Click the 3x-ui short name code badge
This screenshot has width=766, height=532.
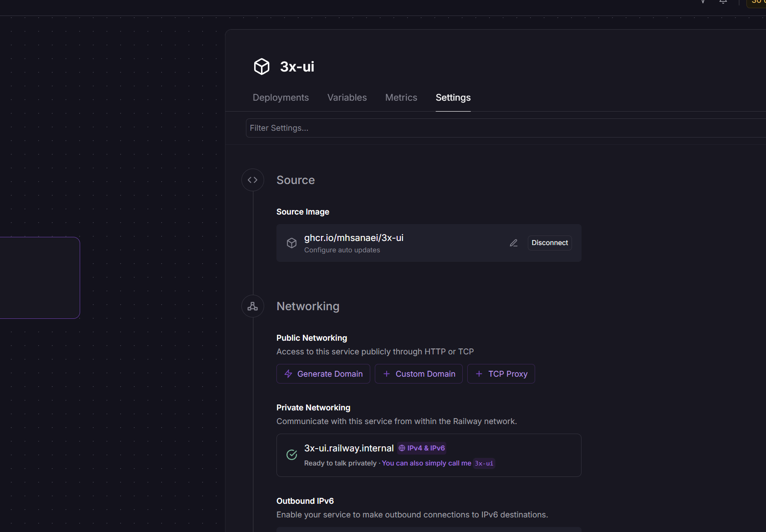point(484,463)
